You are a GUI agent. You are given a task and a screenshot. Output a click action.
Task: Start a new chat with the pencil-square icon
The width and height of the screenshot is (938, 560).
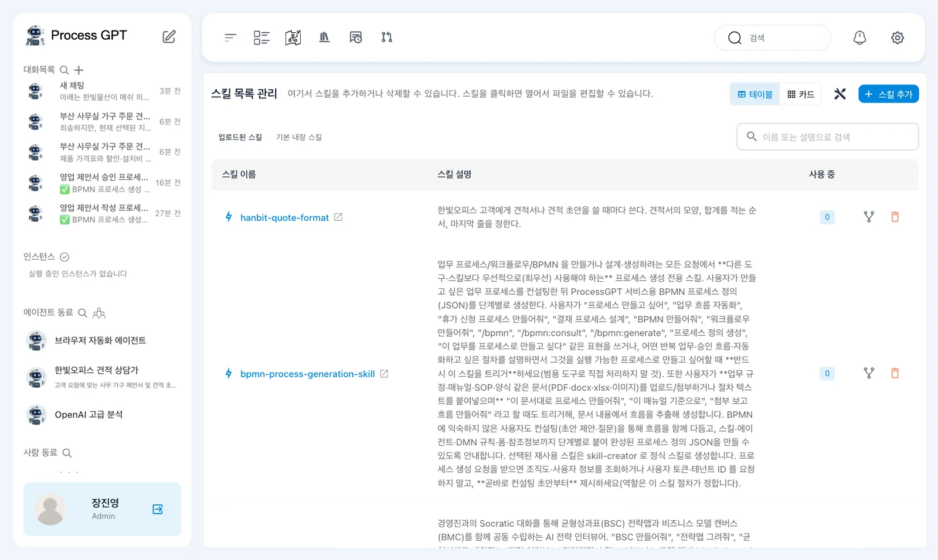coord(169,36)
